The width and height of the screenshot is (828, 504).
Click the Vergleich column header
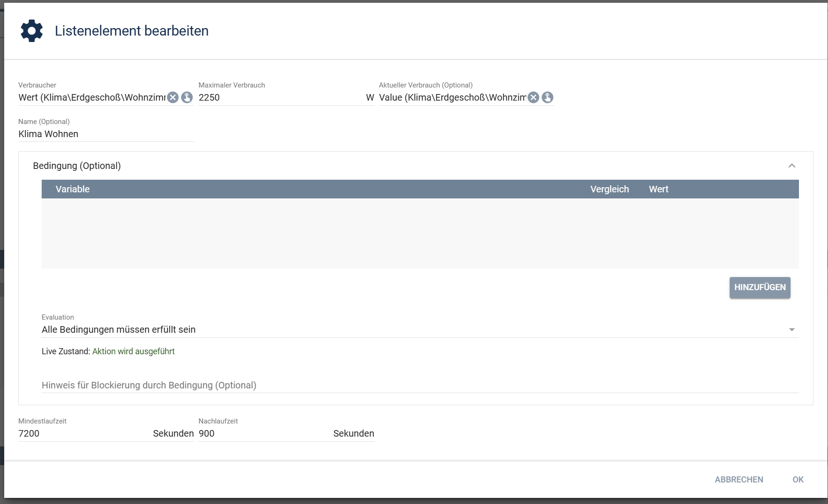coord(609,189)
